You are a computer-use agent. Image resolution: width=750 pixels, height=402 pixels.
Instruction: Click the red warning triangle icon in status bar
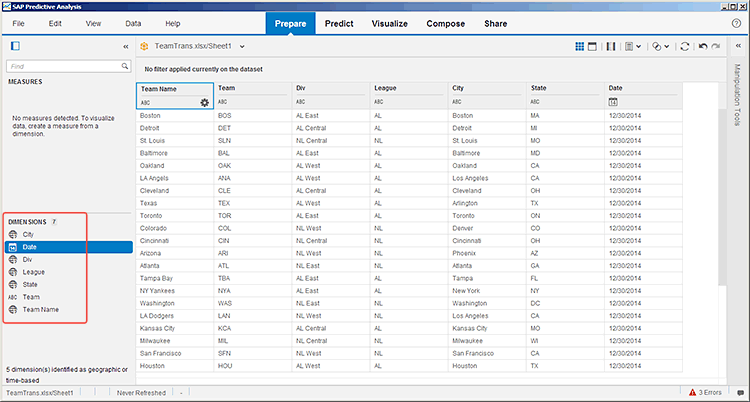point(692,392)
